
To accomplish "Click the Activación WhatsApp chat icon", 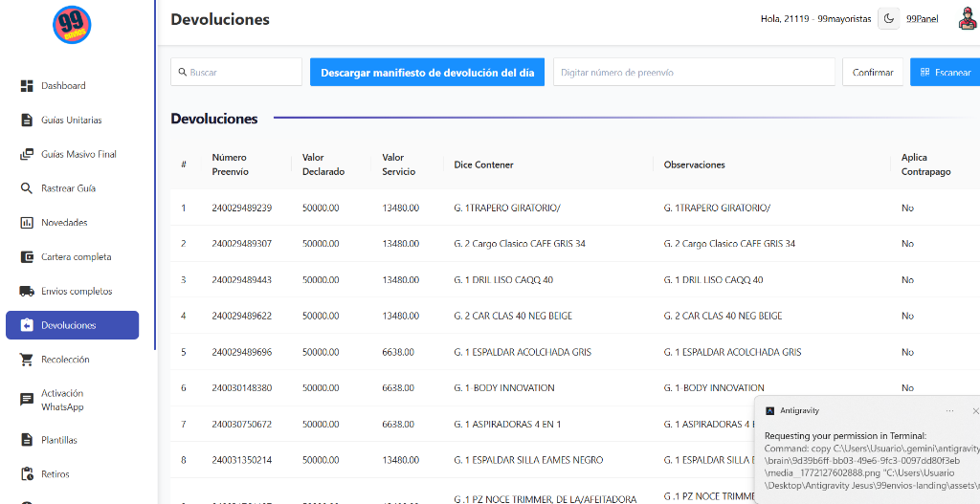I will [x=27, y=400].
